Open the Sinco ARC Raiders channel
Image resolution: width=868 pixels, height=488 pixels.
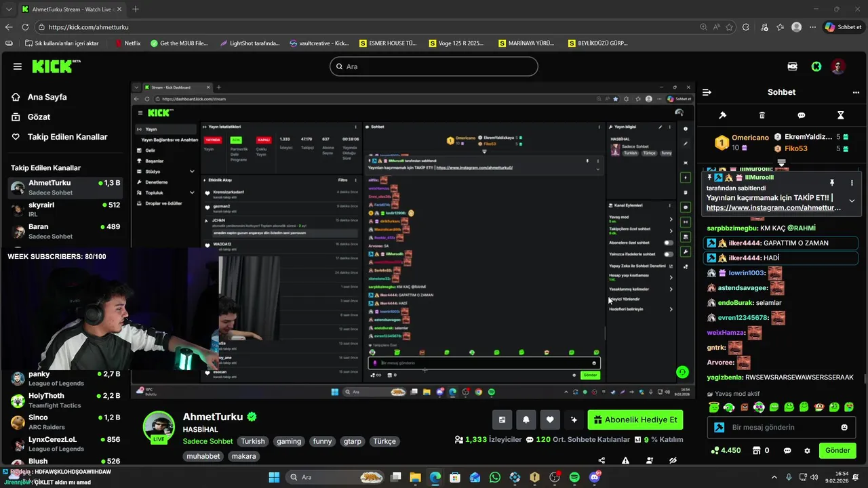pos(65,422)
